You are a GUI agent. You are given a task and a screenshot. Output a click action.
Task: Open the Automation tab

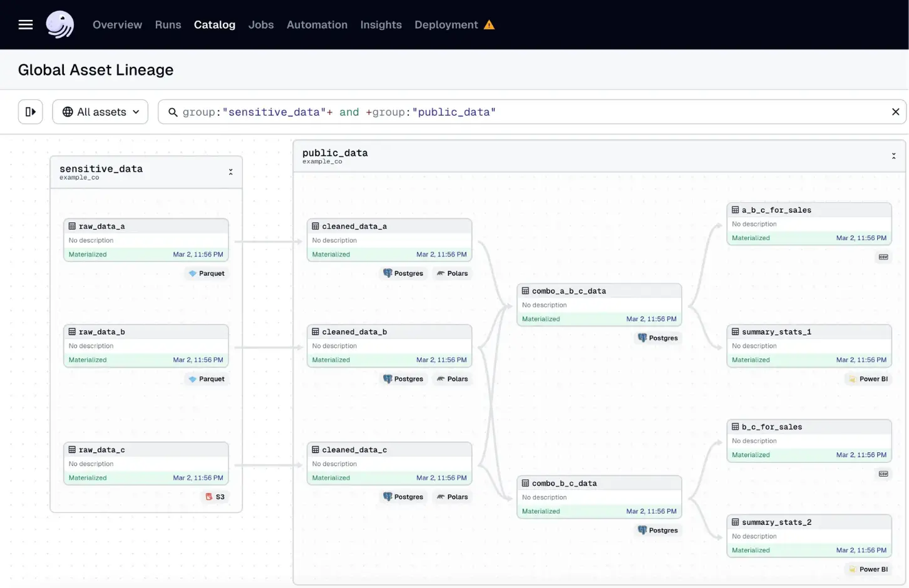coord(317,24)
